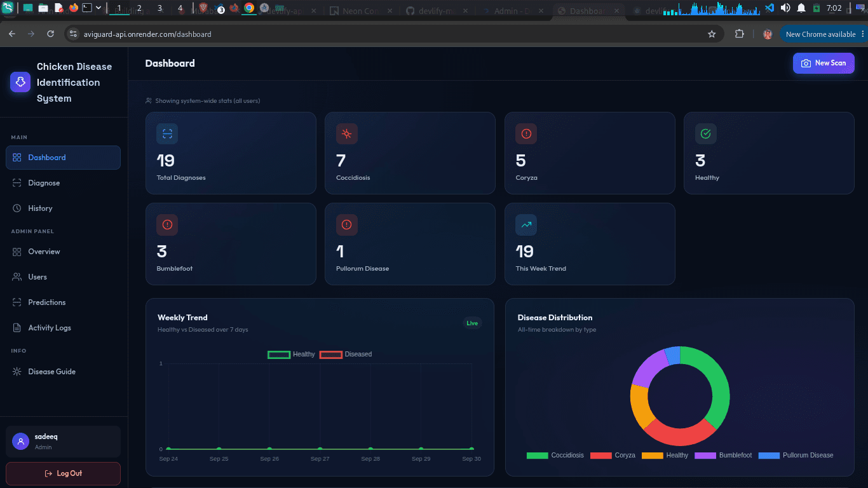Click the Coccidiosis virus icon
This screenshot has width=868, height=488.
click(346, 133)
